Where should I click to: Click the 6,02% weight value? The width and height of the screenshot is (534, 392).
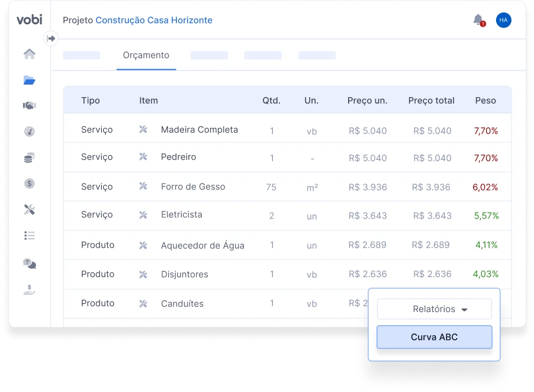485,187
